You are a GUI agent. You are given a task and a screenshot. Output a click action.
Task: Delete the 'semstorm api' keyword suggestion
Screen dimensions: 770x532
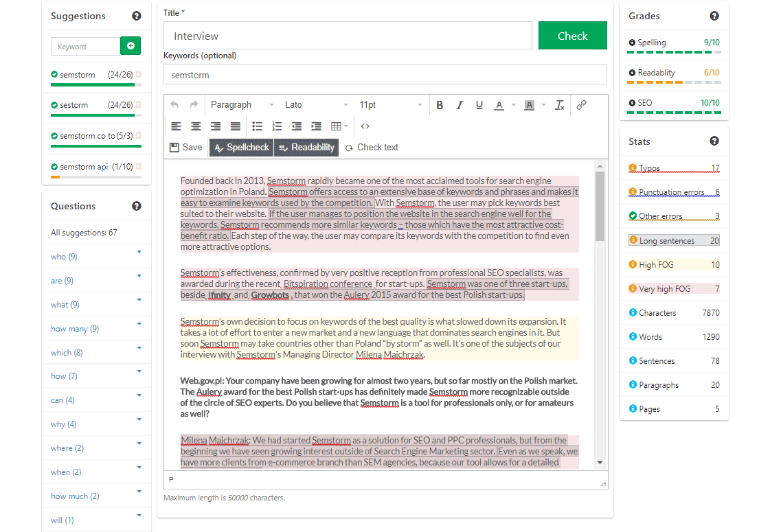coord(139,167)
